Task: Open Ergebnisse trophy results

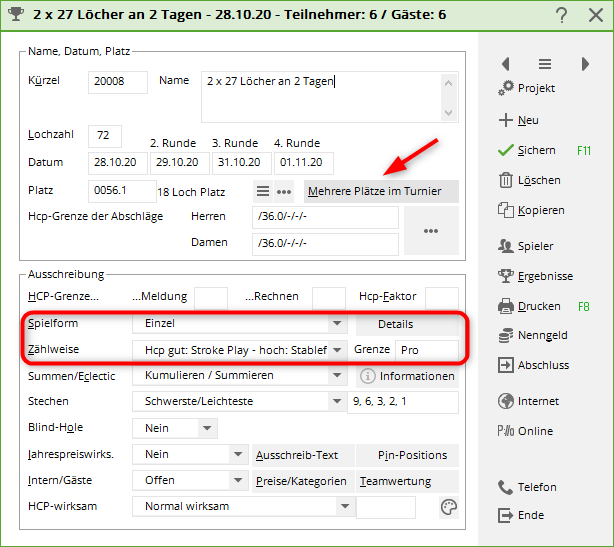Action: tap(506, 276)
